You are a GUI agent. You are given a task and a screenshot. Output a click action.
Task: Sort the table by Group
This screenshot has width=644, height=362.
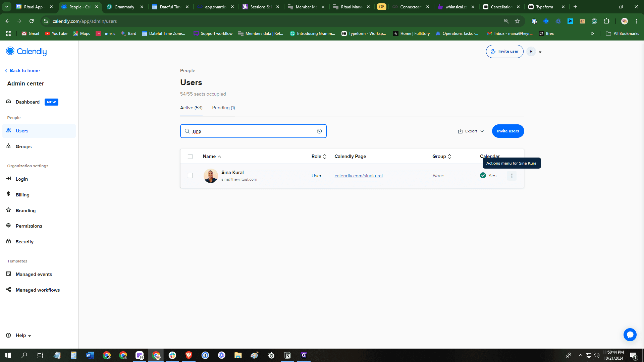click(x=442, y=157)
